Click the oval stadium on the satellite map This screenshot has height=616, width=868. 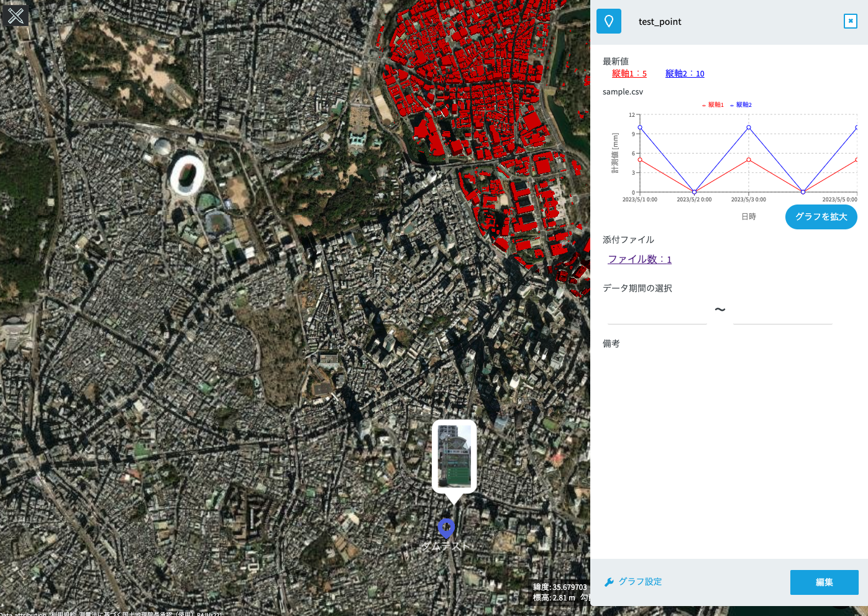(187, 175)
